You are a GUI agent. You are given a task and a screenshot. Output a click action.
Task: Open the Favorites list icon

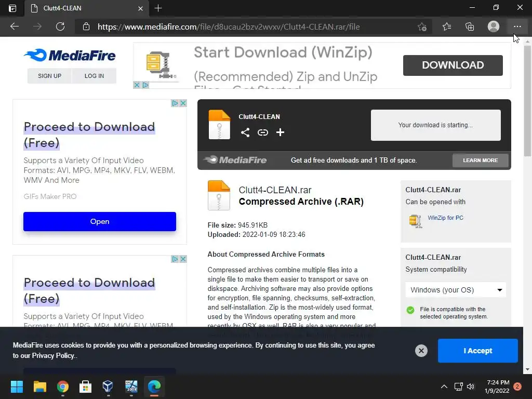point(447,26)
